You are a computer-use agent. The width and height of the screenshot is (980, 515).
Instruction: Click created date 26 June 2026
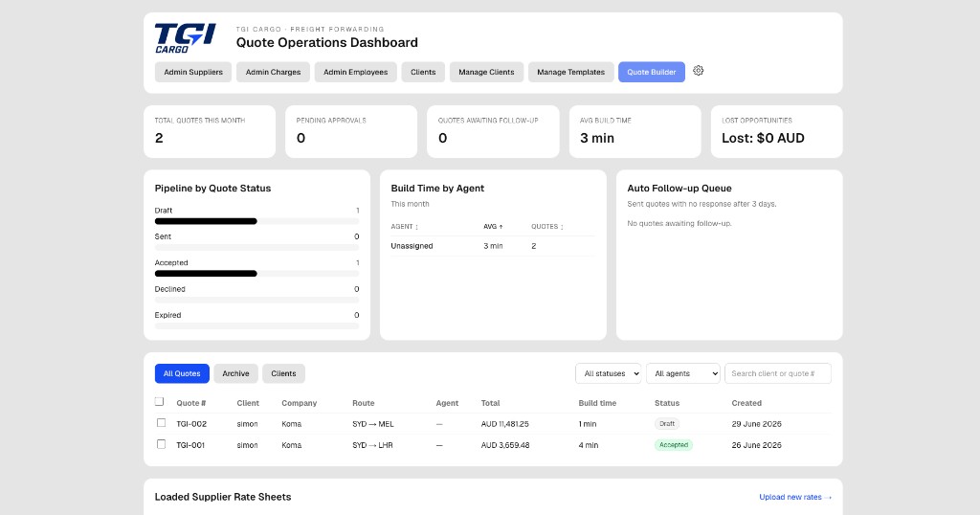pos(756,445)
